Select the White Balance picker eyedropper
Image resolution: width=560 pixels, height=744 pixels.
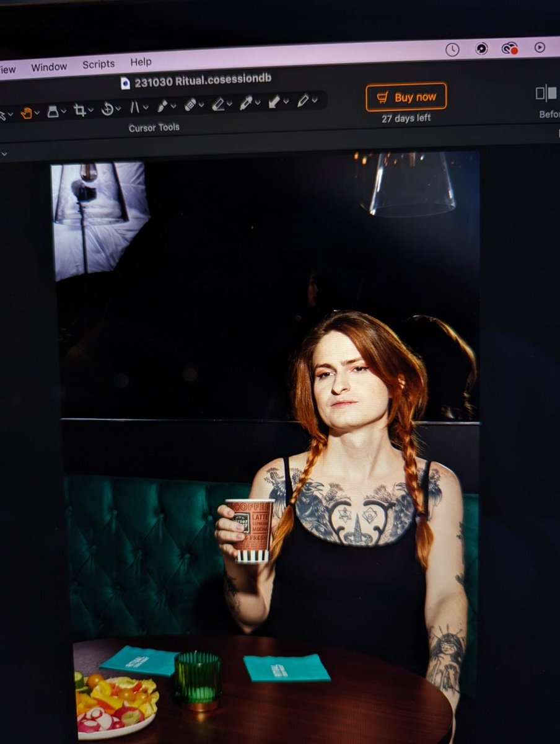[246, 103]
